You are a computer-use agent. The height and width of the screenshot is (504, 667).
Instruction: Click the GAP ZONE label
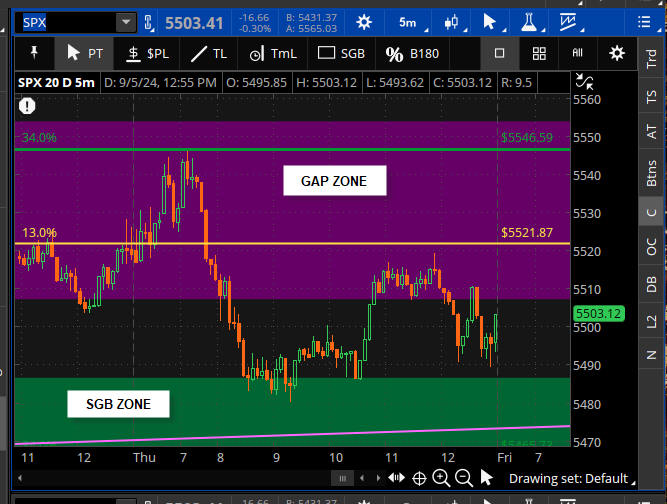[335, 181]
